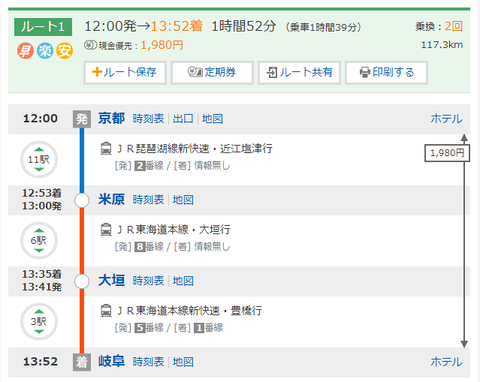The image size is (480, 382).
Task: Click JR琵琶湖線新快速・近江塩津行 text
Action: click(x=195, y=149)
